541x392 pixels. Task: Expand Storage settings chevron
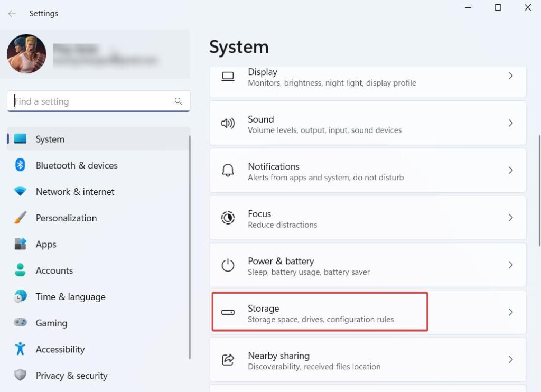click(x=511, y=312)
